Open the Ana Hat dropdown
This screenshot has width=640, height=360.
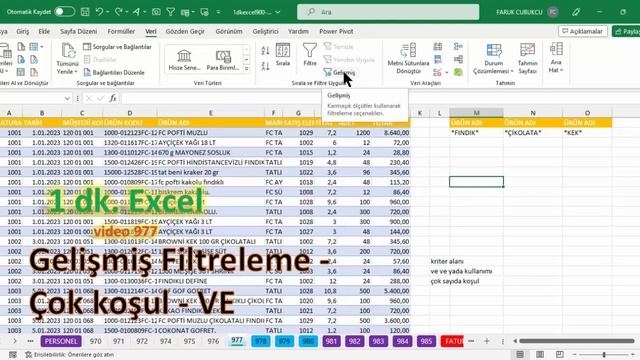[556, 58]
